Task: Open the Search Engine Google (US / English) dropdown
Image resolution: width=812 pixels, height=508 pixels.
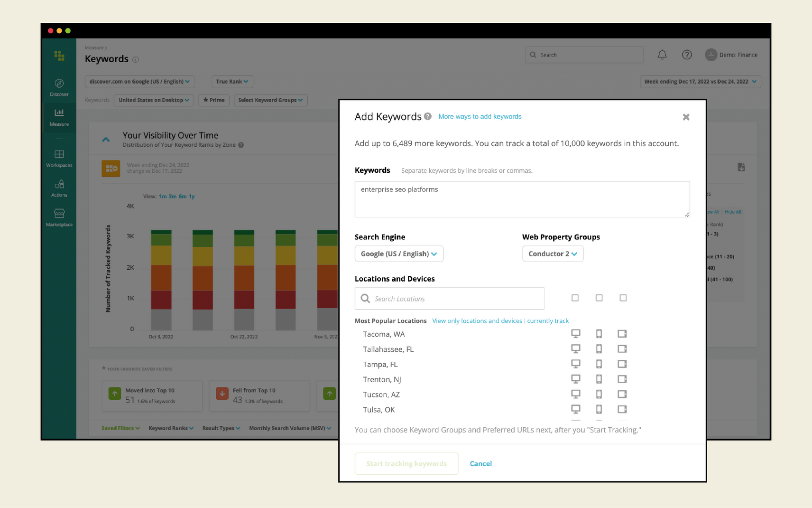Action: pos(399,254)
